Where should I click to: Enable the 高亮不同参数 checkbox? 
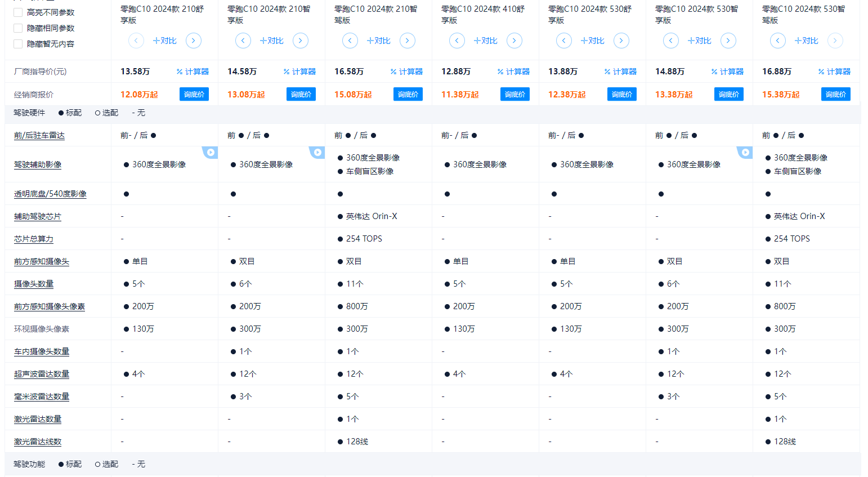[17, 12]
